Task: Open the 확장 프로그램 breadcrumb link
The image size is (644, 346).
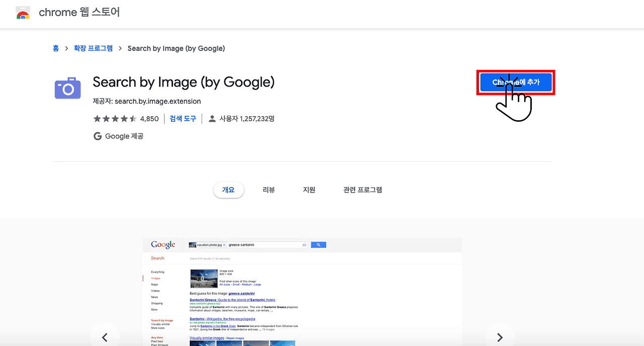Action: click(x=93, y=48)
